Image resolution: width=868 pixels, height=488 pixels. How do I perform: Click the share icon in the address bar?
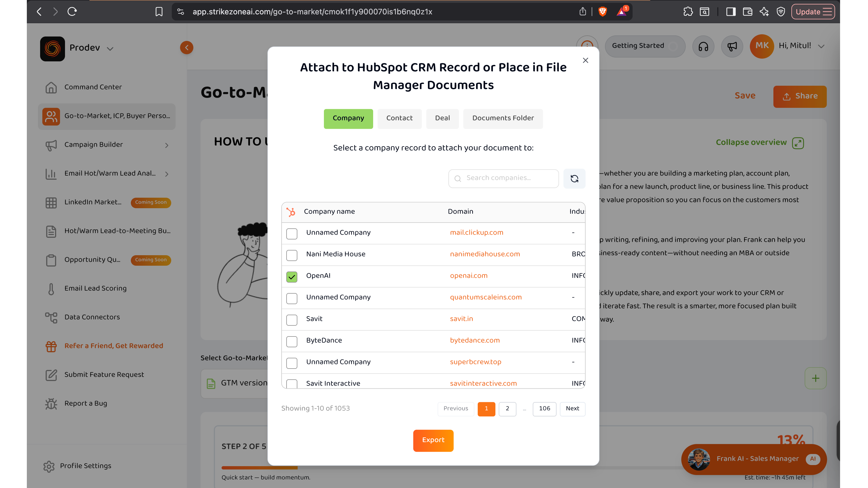pyautogui.click(x=583, y=12)
